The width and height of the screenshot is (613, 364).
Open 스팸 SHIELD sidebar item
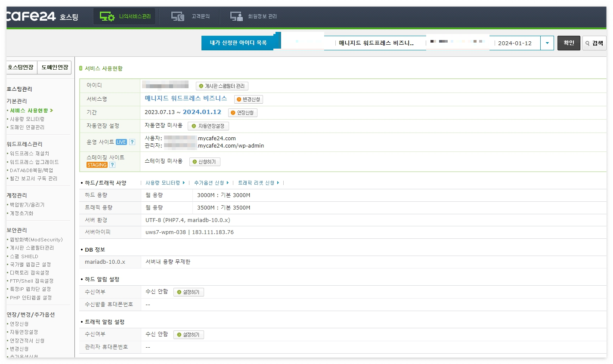tap(24, 256)
